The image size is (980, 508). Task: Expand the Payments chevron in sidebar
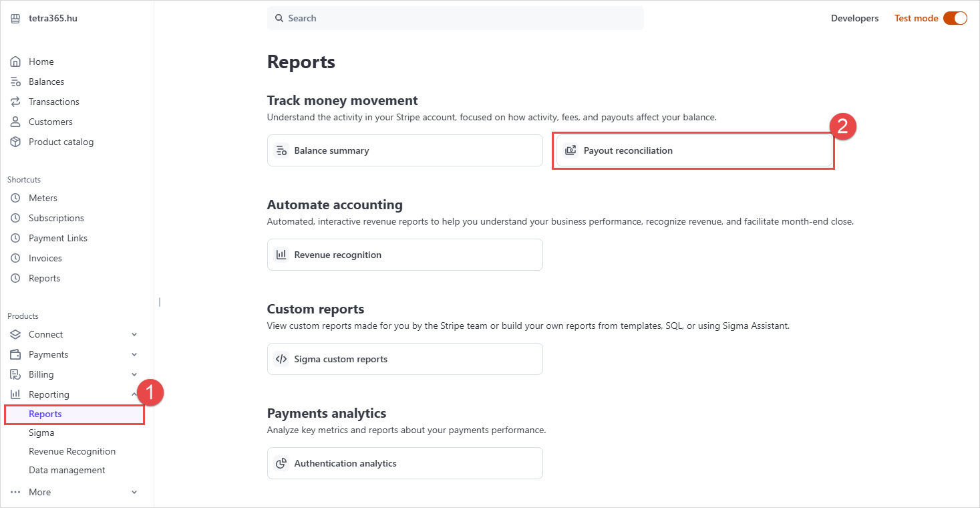tap(134, 354)
